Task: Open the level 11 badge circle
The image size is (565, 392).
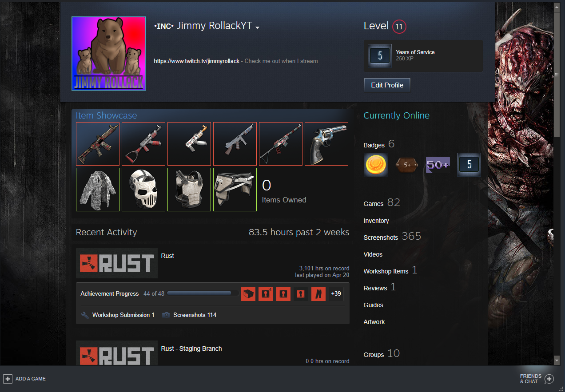Action: tap(399, 27)
